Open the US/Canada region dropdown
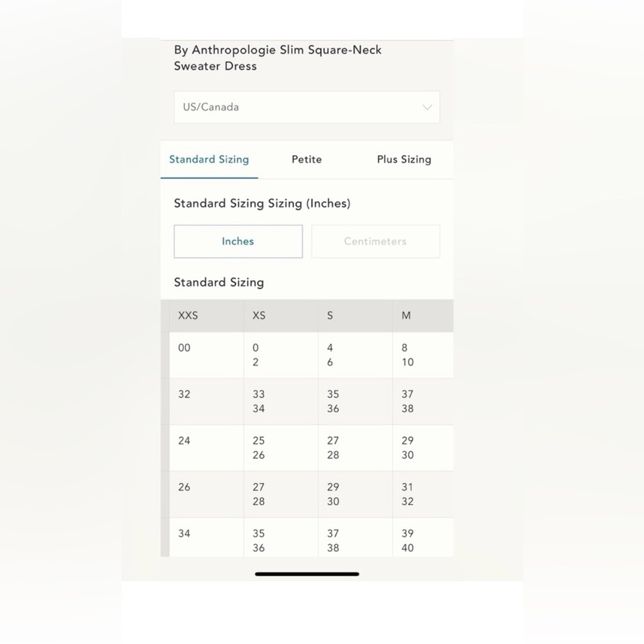 [x=307, y=107]
